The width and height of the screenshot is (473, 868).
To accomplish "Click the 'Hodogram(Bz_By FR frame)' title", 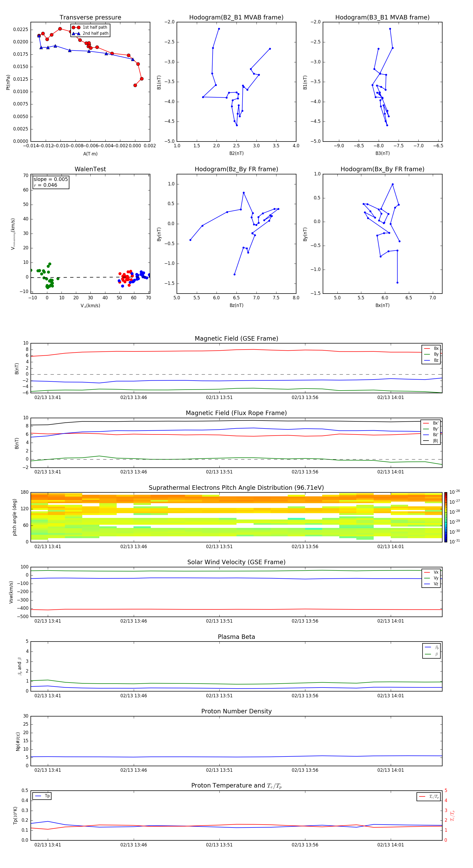I will (236, 169).
